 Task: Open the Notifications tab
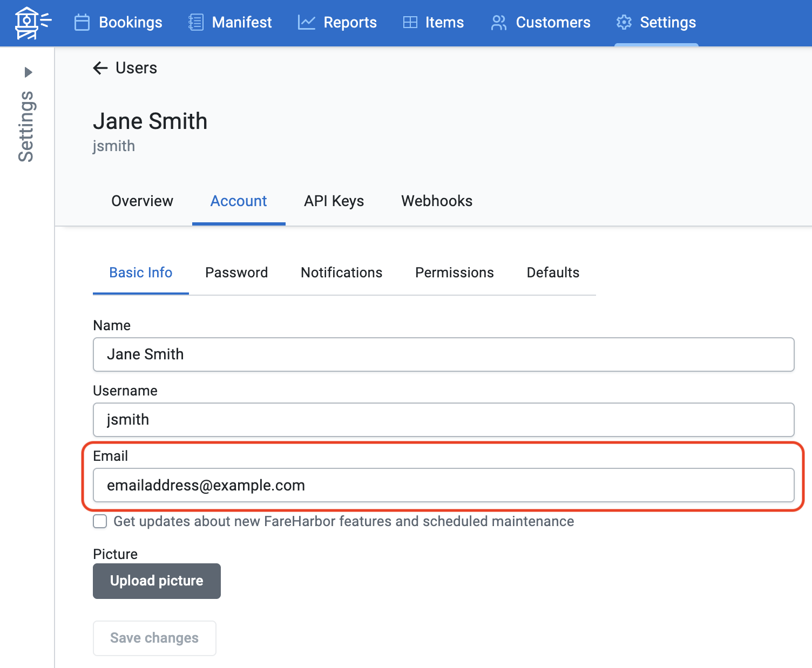341,272
